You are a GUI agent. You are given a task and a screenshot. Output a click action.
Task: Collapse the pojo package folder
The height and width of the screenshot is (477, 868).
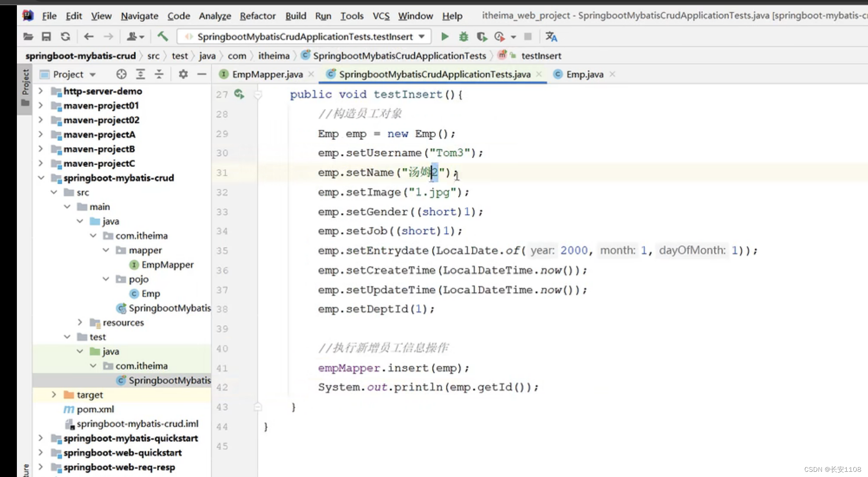(106, 279)
